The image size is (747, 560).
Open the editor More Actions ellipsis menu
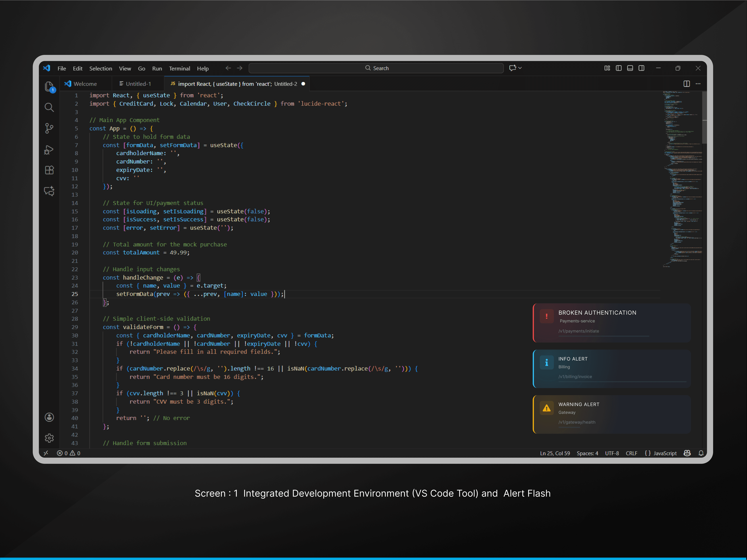pyautogui.click(x=698, y=84)
